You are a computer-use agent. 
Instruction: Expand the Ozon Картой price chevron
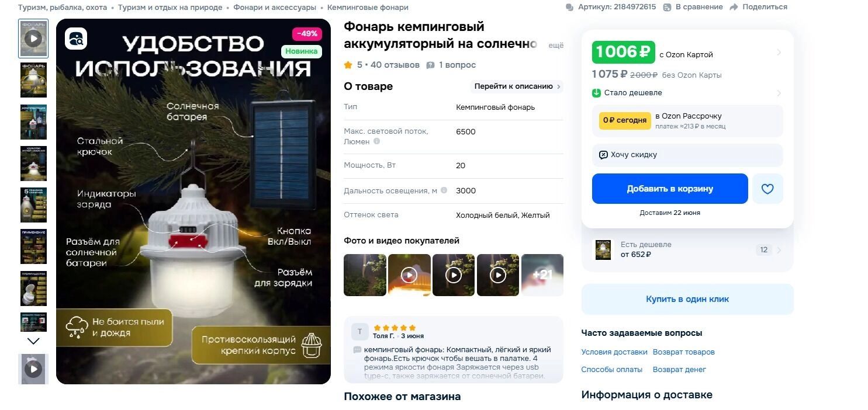(779, 53)
